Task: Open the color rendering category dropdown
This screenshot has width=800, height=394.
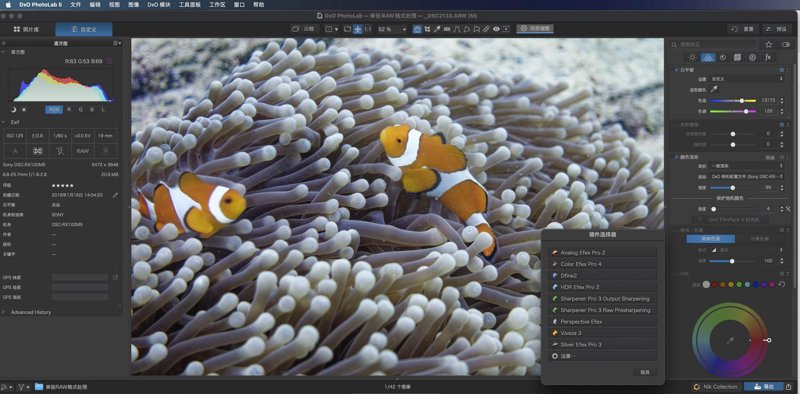Action: (x=747, y=166)
